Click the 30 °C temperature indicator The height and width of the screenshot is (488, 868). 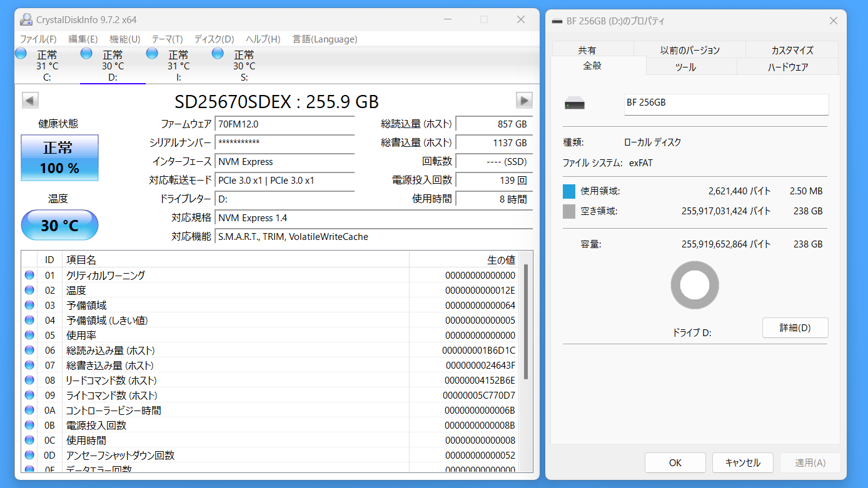tap(59, 225)
